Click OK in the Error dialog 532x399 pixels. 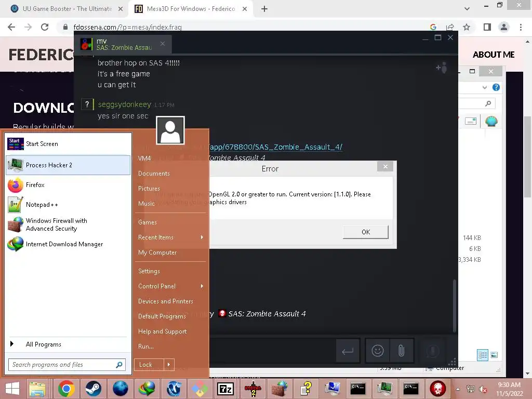365,232
